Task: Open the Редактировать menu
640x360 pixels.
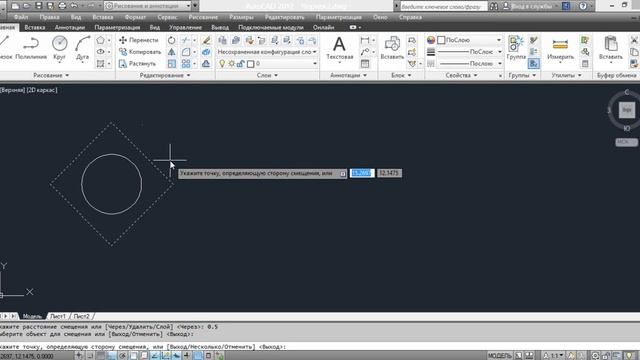Action: tap(284, 17)
